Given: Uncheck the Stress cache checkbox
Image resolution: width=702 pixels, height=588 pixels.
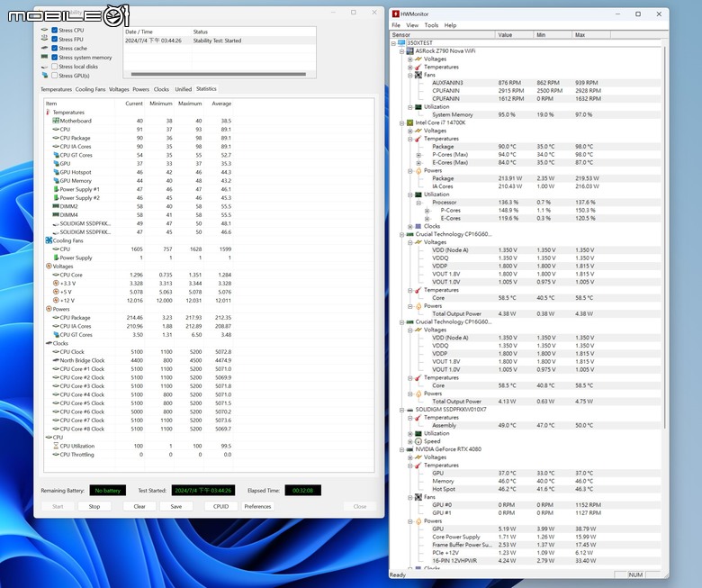Looking at the screenshot, I should pos(54,49).
